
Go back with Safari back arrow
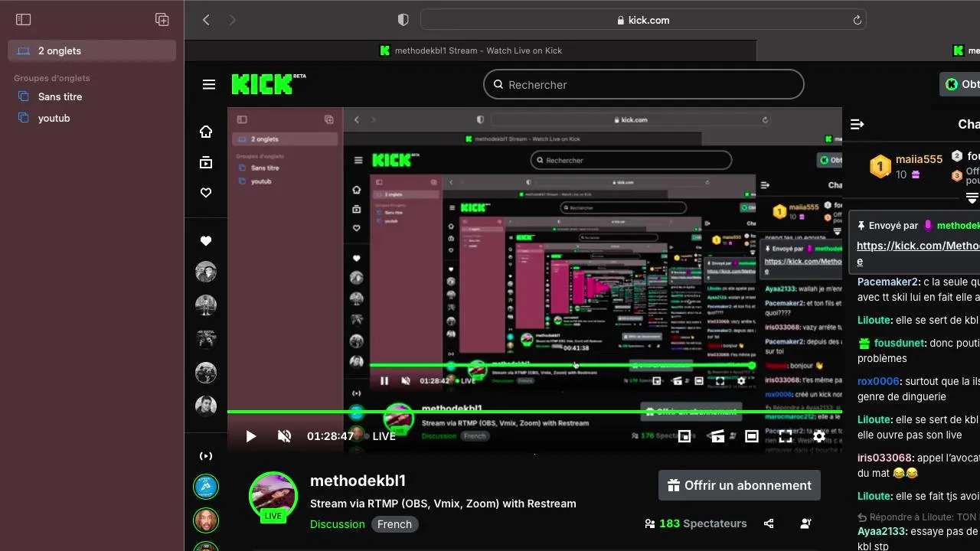206,20
